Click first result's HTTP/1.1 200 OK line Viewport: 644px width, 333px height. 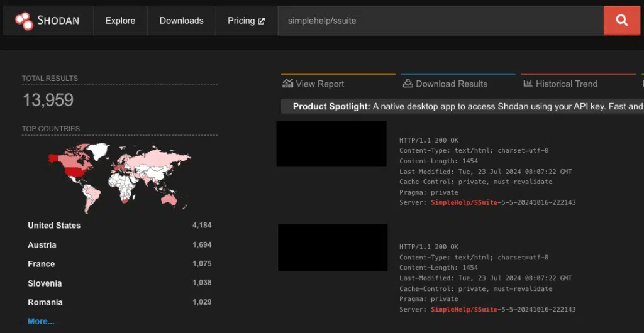(x=429, y=140)
